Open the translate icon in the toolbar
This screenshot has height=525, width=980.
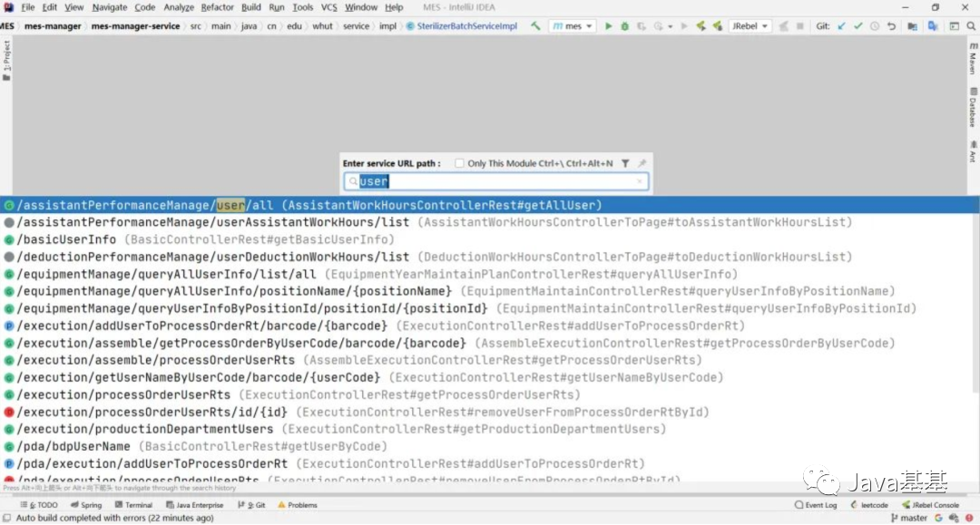pos(933,26)
